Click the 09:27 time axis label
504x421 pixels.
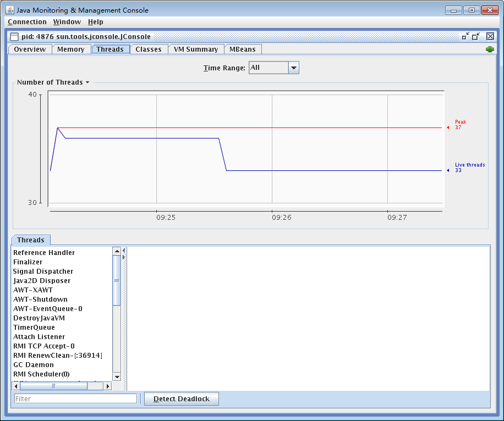click(x=397, y=218)
